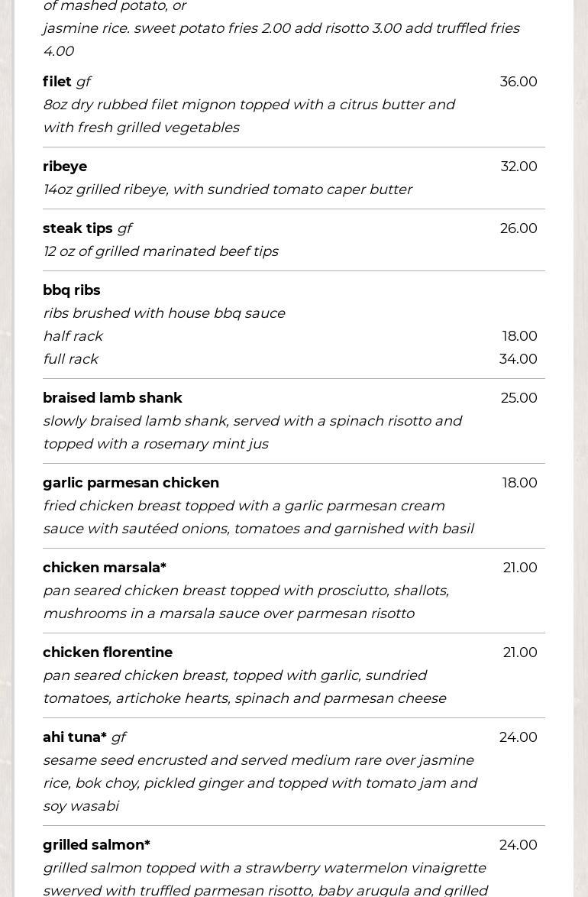Click the garlic parmesan chicken heading
This screenshot has width=588, height=897.
[x=131, y=483]
